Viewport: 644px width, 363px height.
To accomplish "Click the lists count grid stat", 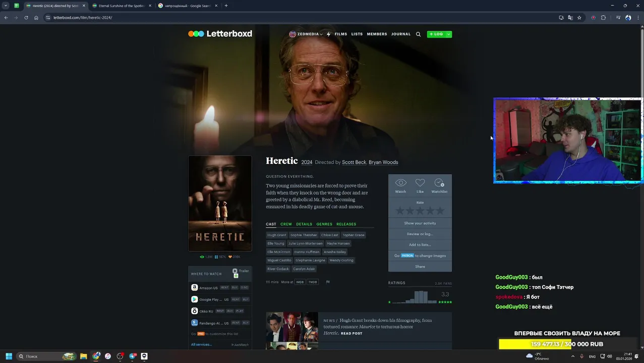I will [x=220, y=257].
